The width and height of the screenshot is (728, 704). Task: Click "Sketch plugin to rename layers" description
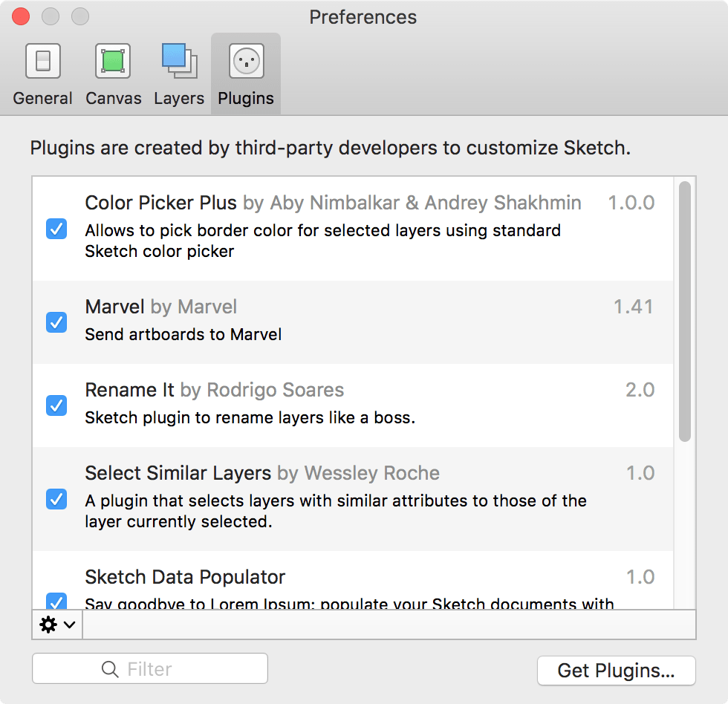[250, 417]
